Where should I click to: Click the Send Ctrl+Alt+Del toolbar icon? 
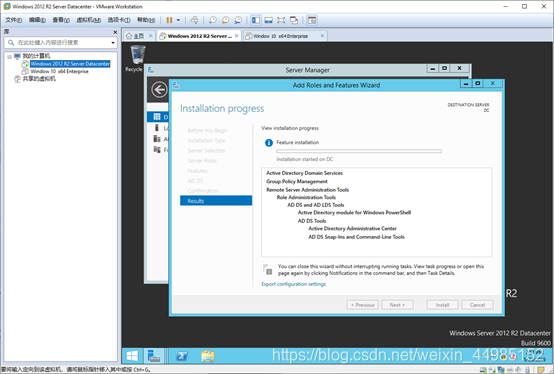[x=195, y=20]
